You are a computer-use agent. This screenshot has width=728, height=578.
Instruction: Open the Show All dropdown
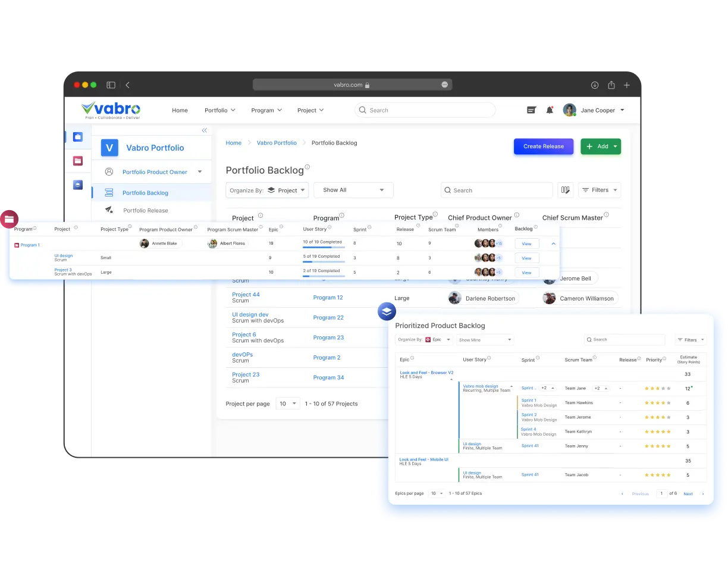pyautogui.click(x=353, y=190)
